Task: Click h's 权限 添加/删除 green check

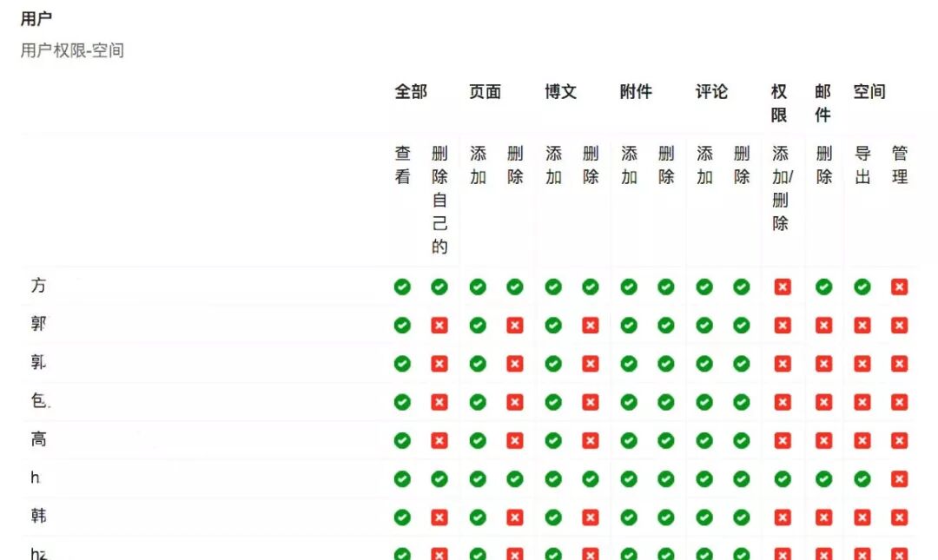Action: (x=783, y=478)
